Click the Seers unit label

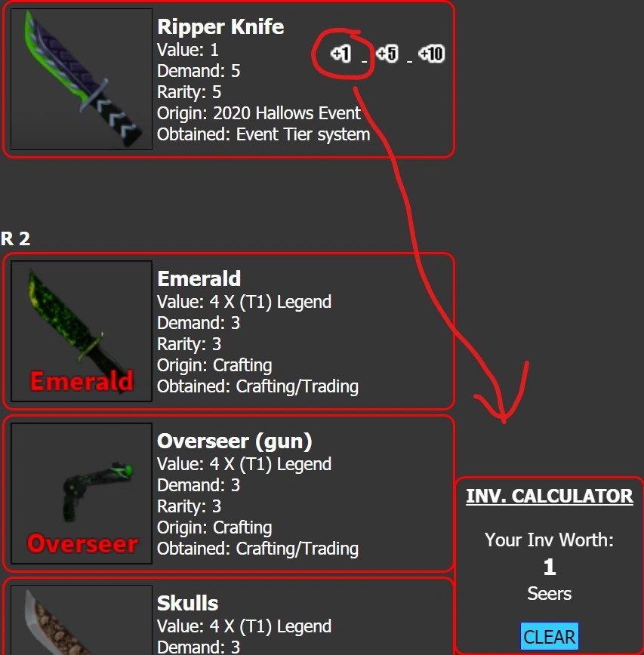549,594
